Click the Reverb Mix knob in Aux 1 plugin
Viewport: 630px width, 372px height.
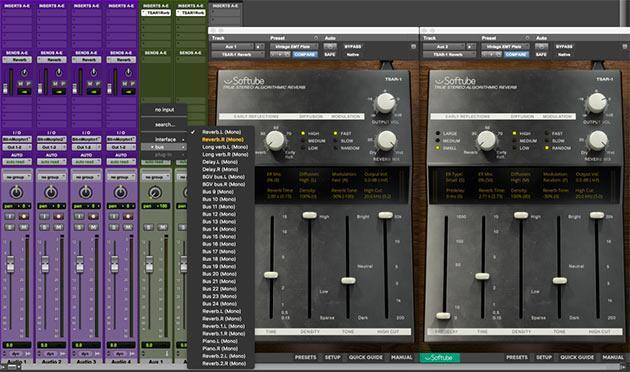[387, 141]
